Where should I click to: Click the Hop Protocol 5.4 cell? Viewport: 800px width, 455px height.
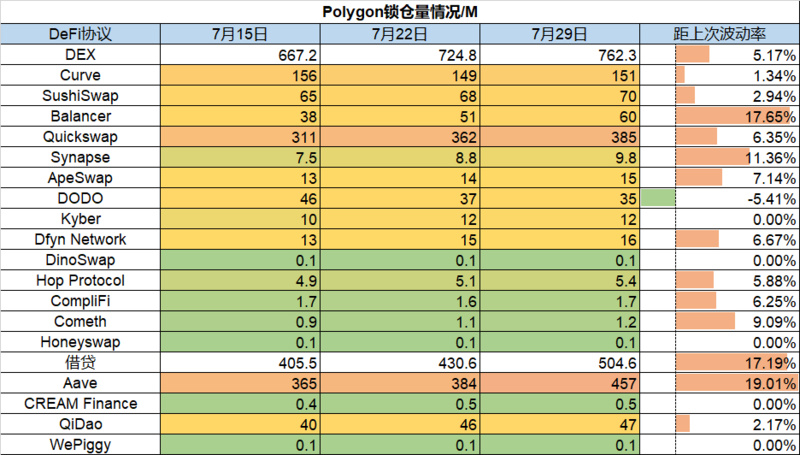tap(560, 281)
